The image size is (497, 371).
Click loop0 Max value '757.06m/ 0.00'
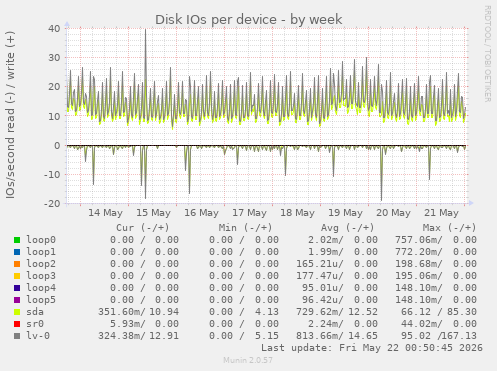pos(436,240)
